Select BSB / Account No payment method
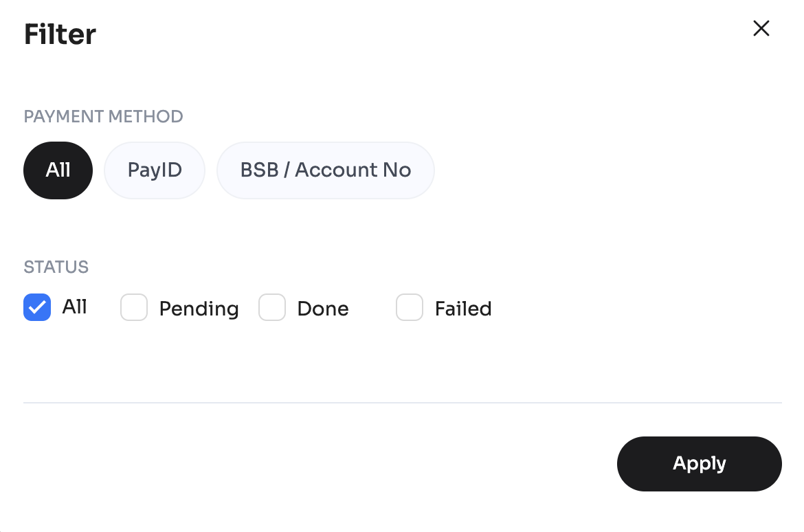This screenshot has height=532, width=804. 325,170
